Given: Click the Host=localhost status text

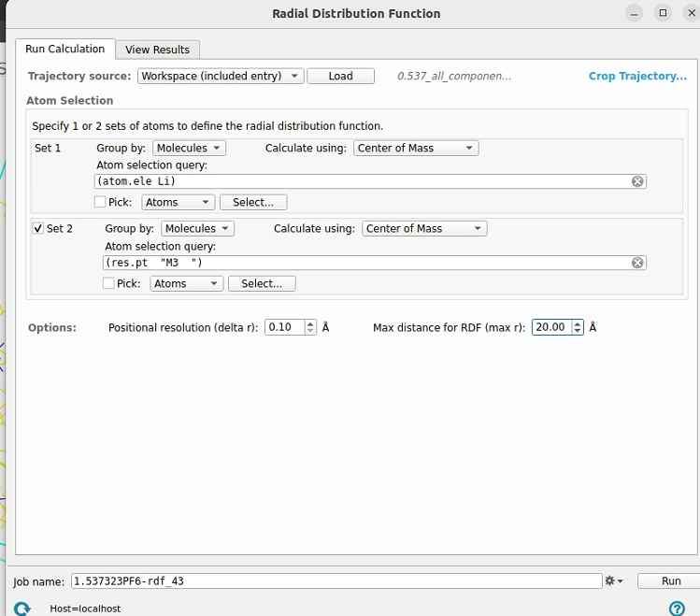Looking at the screenshot, I should coord(85,609).
